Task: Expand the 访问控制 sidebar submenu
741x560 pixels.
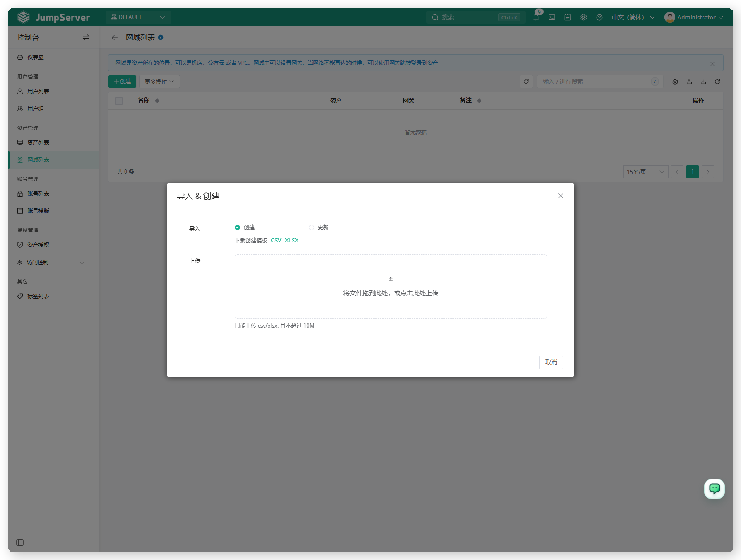Action: point(53,262)
